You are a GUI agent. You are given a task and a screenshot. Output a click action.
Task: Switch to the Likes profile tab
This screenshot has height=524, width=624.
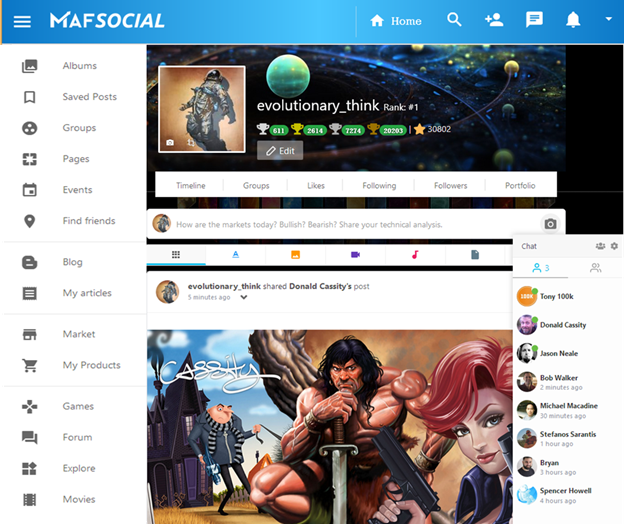(316, 186)
